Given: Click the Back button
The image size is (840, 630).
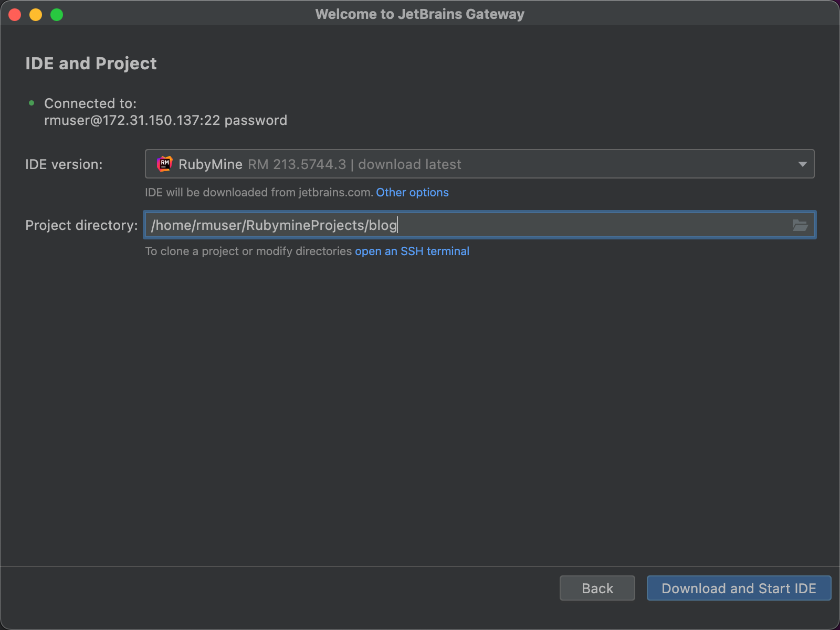Looking at the screenshot, I should coord(597,588).
